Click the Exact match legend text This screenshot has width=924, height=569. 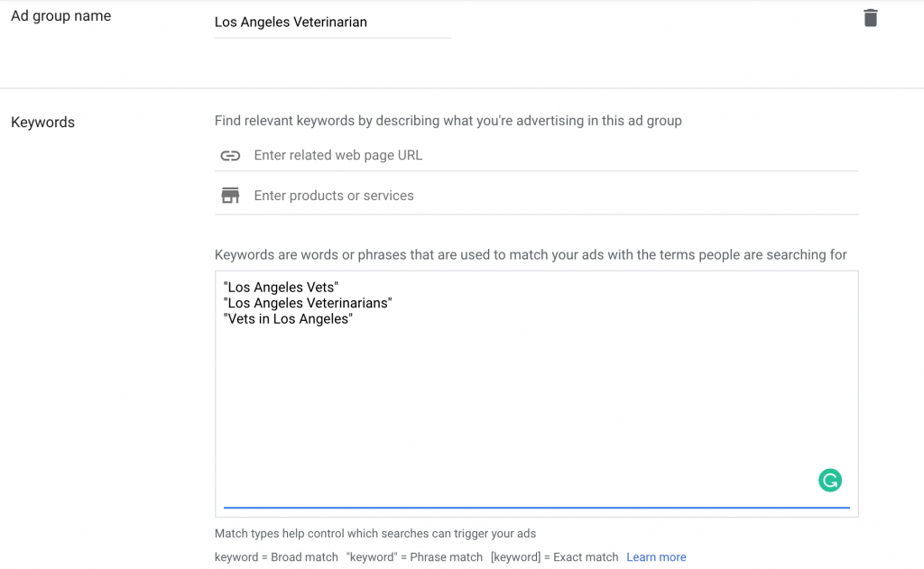555,557
